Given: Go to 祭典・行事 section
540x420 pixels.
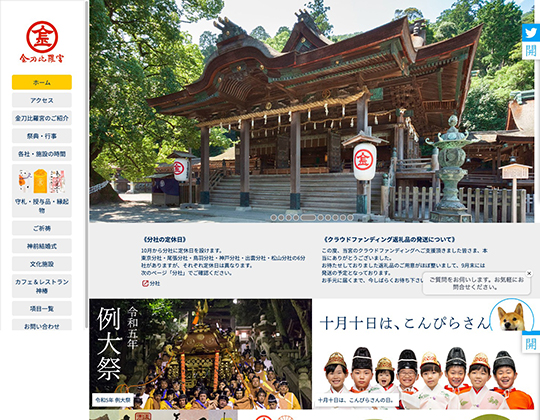Looking at the screenshot, I should point(42,136).
